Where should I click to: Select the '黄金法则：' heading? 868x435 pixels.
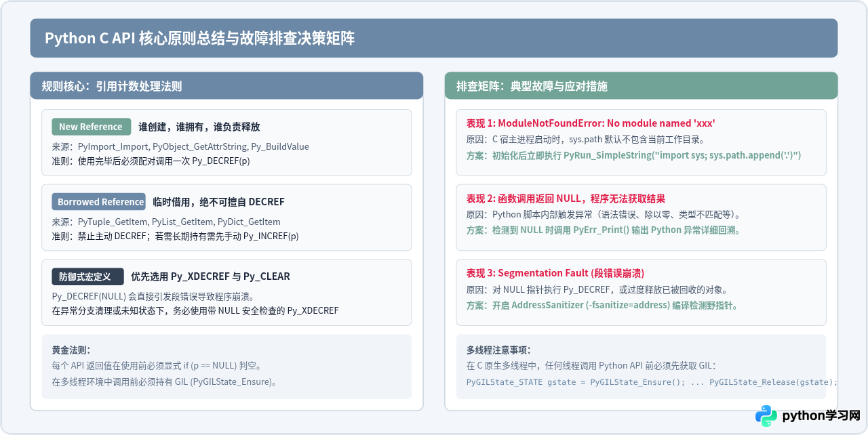(71, 350)
